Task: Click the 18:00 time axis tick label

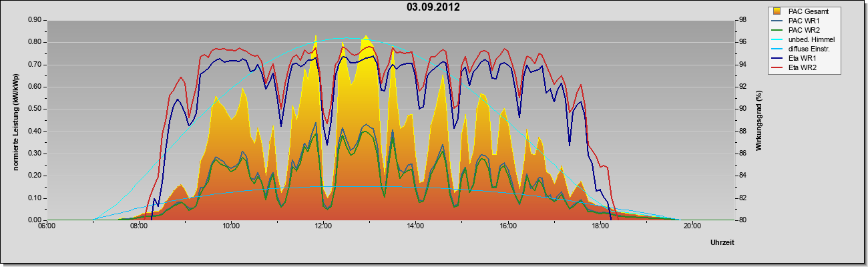Action: 600,226
